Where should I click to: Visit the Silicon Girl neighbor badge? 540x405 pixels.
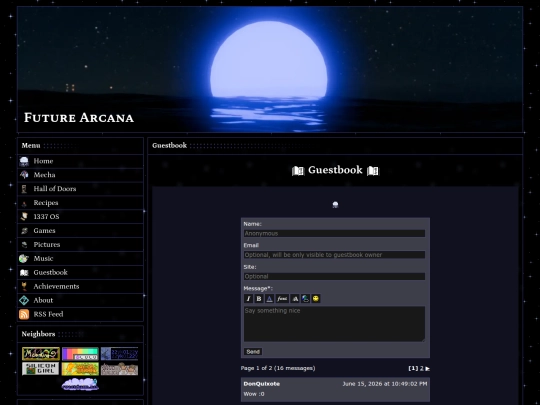(x=41, y=369)
